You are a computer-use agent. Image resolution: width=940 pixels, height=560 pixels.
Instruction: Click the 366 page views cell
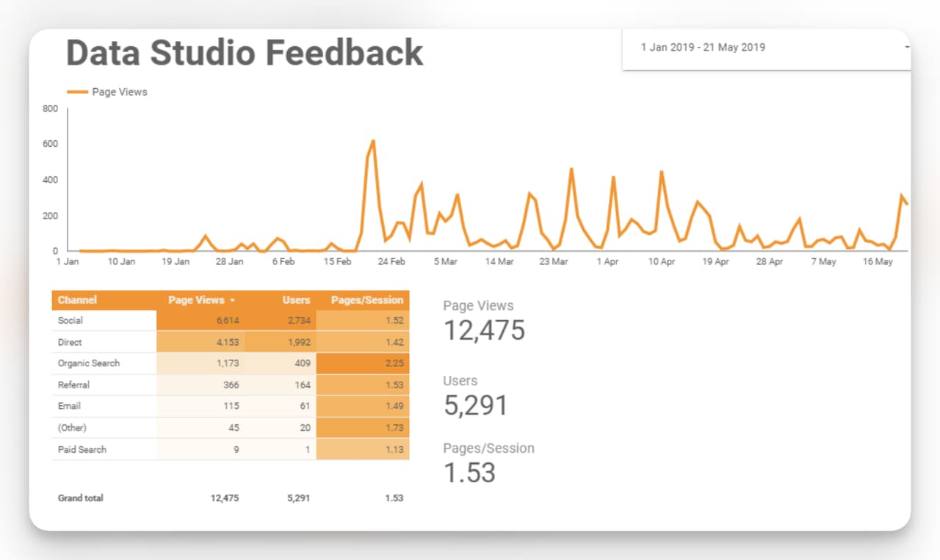pos(200,385)
